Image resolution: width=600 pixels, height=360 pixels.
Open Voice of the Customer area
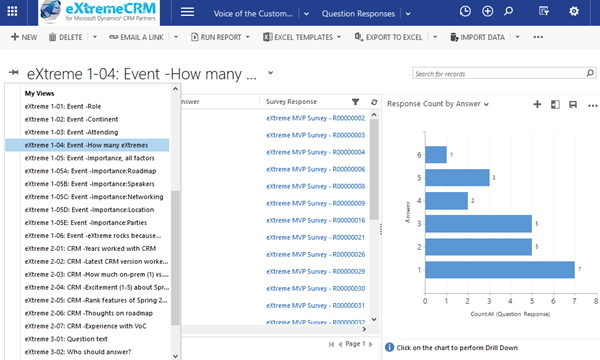[253, 14]
